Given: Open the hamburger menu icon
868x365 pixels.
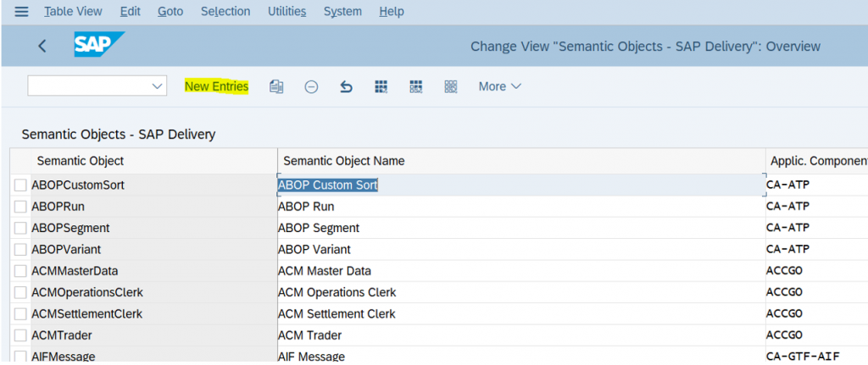Looking at the screenshot, I should click(x=21, y=12).
